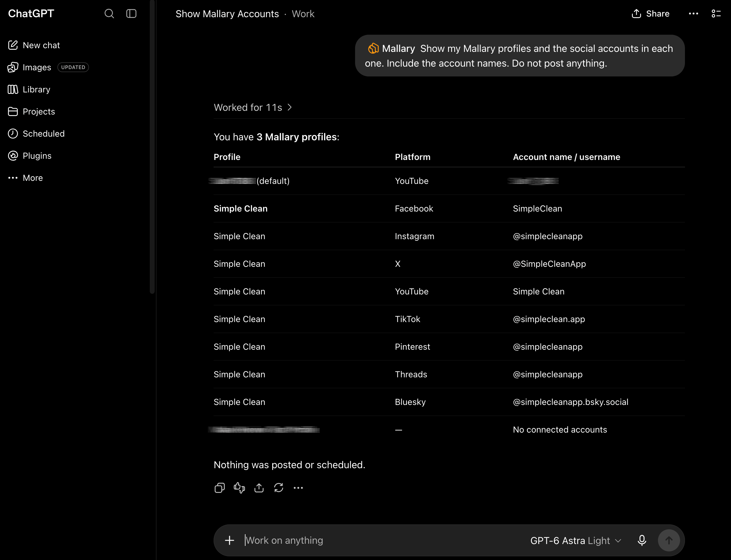Click the Show Mallary Accounts title
The height and width of the screenshot is (560, 731).
(227, 14)
